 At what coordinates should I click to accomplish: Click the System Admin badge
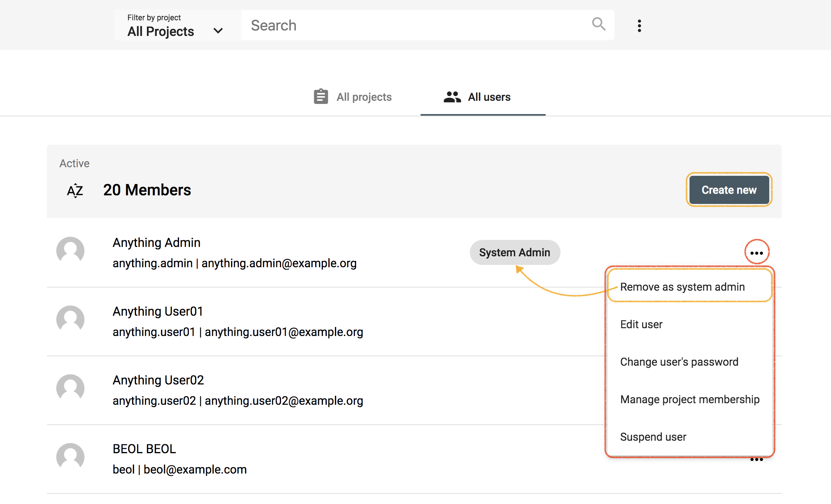coord(515,252)
